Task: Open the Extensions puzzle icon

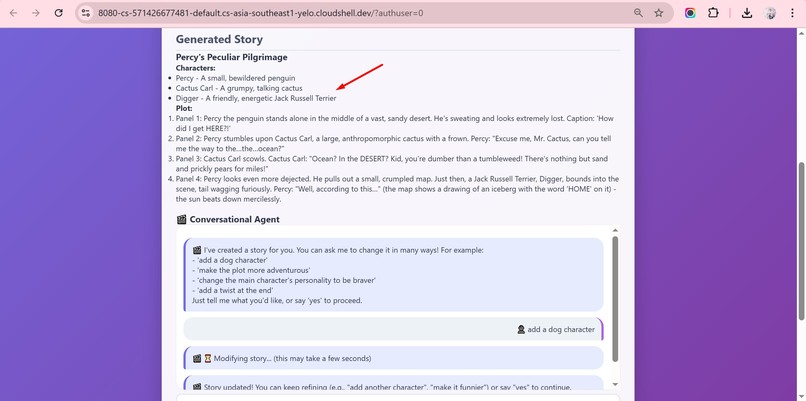Action: click(713, 13)
